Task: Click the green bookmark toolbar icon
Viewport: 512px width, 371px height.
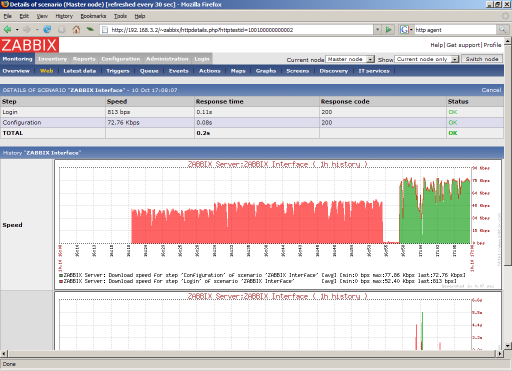Action: [90, 30]
